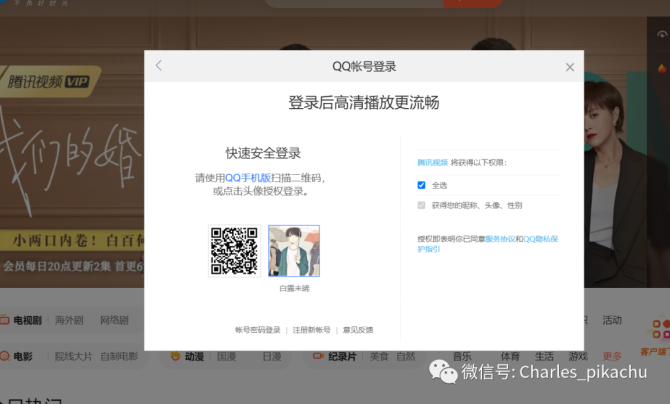Select 网络剧 in background page
The width and height of the screenshot is (670, 404).
click(x=114, y=320)
